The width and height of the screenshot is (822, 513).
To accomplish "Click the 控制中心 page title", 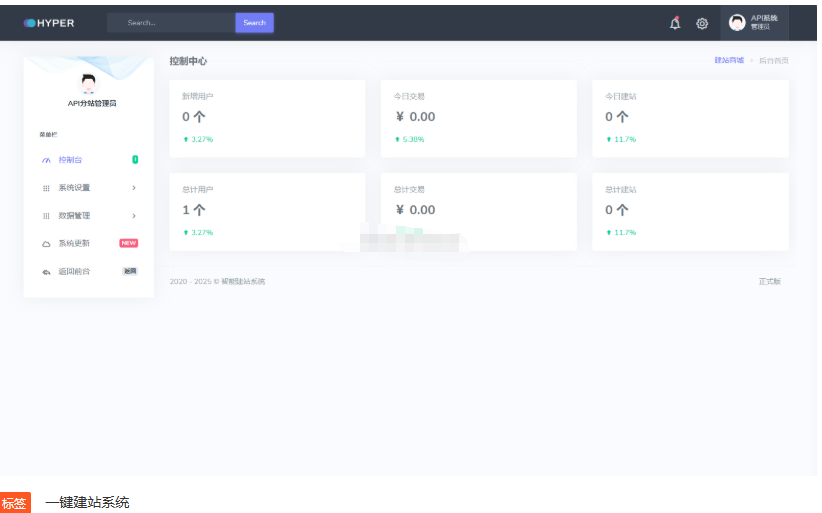I will (x=188, y=61).
